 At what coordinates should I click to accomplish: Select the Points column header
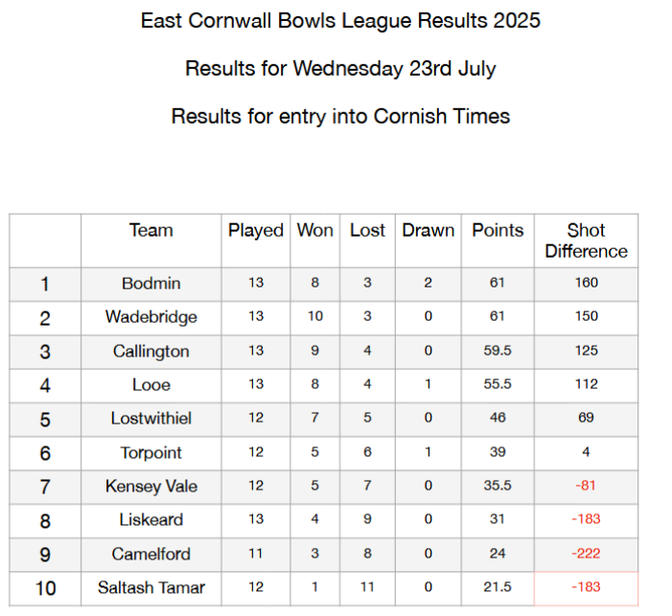point(498,240)
